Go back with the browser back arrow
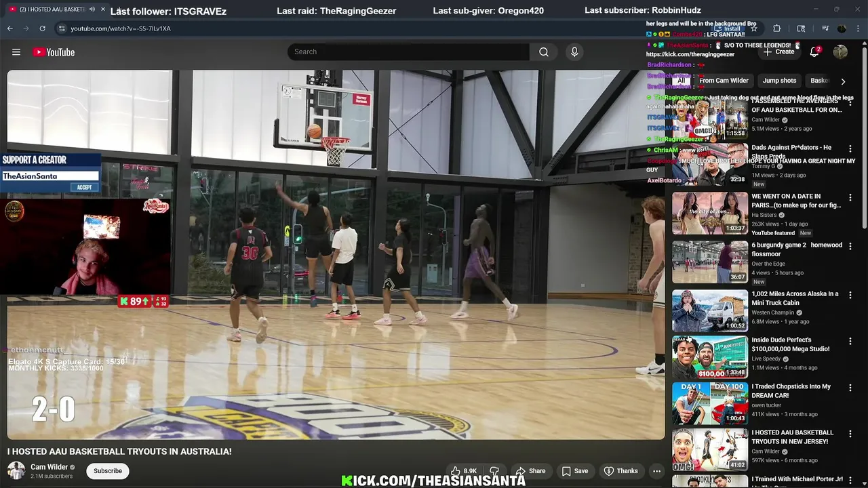 [x=9, y=28]
